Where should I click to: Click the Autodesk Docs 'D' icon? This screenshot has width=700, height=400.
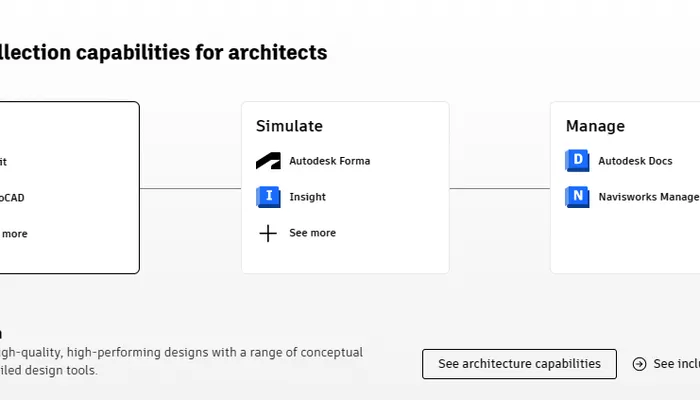(x=577, y=161)
